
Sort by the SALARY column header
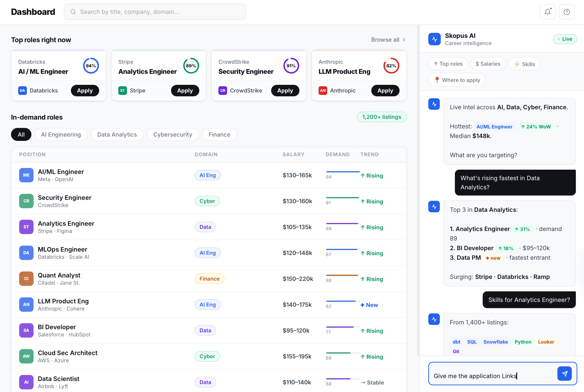(x=294, y=155)
